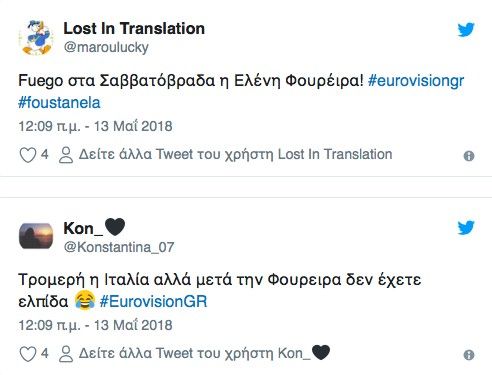
Task: Open info icon on Kon_ tweet
Action: click(x=469, y=355)
